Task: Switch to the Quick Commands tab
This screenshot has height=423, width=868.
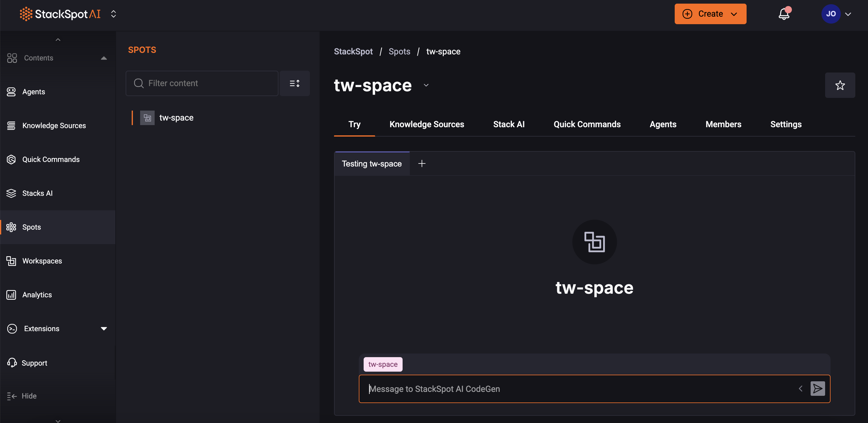Action: click(x=587, y=124)
